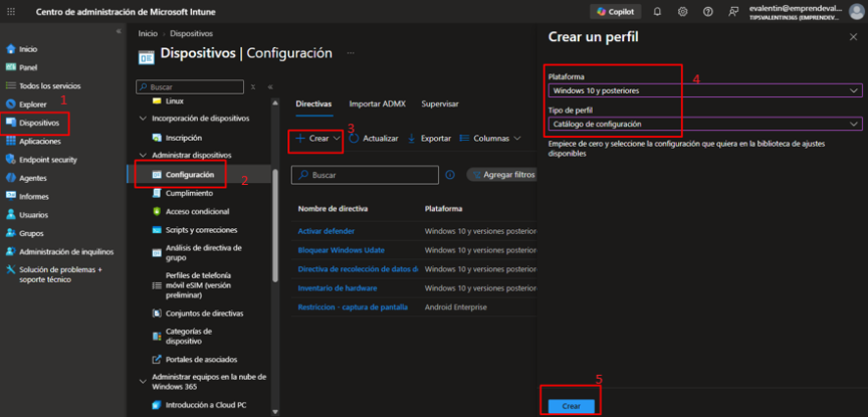The image size is (868, 417).
Task: Open Panel in left navigation
Action: 27,68
